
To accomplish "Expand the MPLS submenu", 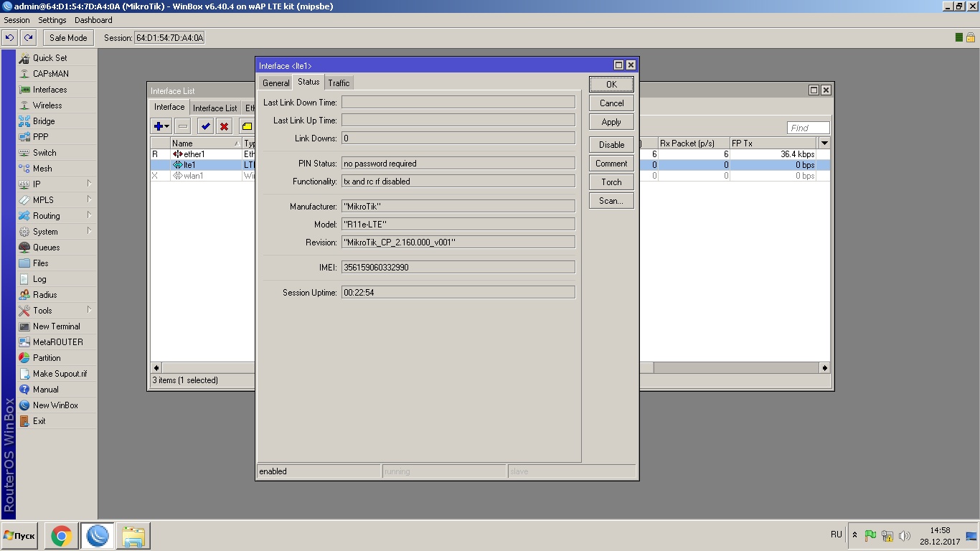I will click(x=57, y=200).
